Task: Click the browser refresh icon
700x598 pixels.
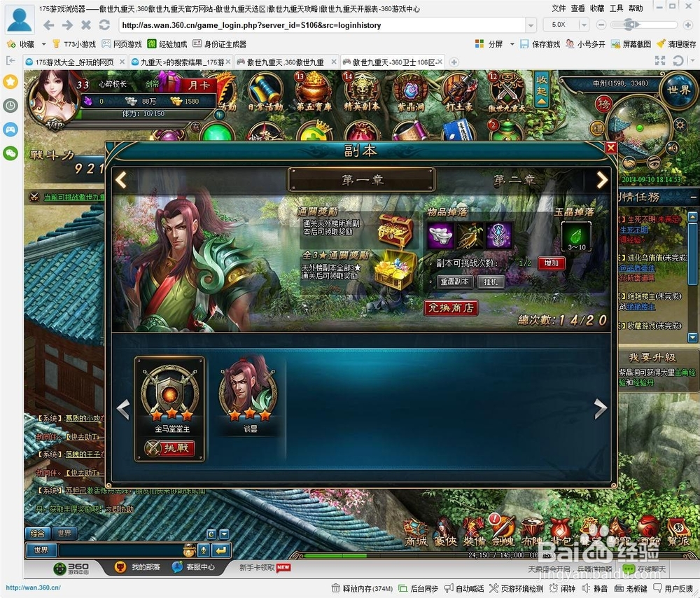Action: click(x=104, y=25)
